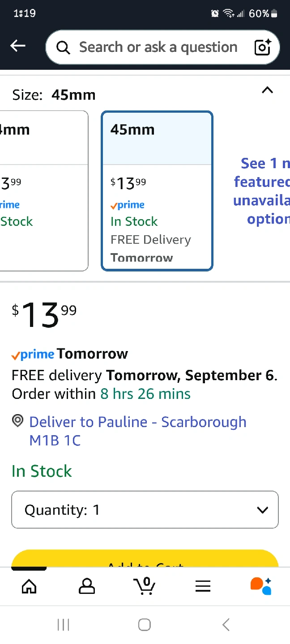Open the shopping cart icon
The image size is (290, 644).
coord(145,586)
